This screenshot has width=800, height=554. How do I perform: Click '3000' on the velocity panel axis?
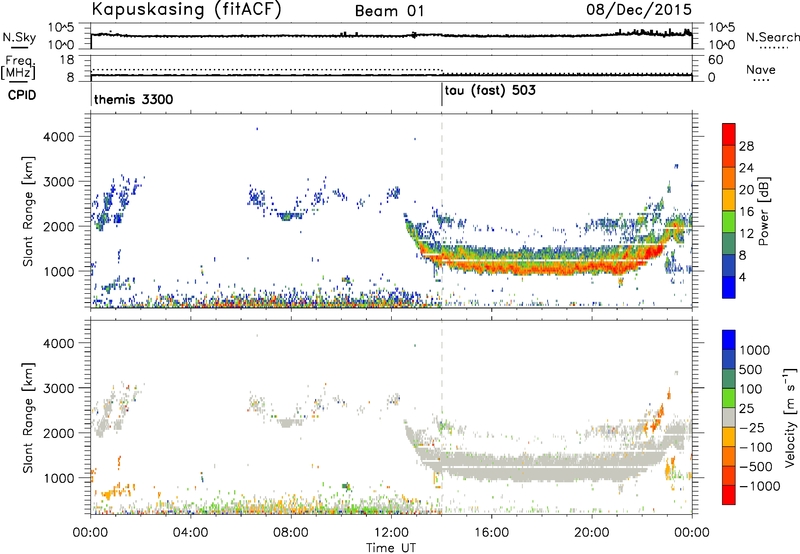coord(58,388)
